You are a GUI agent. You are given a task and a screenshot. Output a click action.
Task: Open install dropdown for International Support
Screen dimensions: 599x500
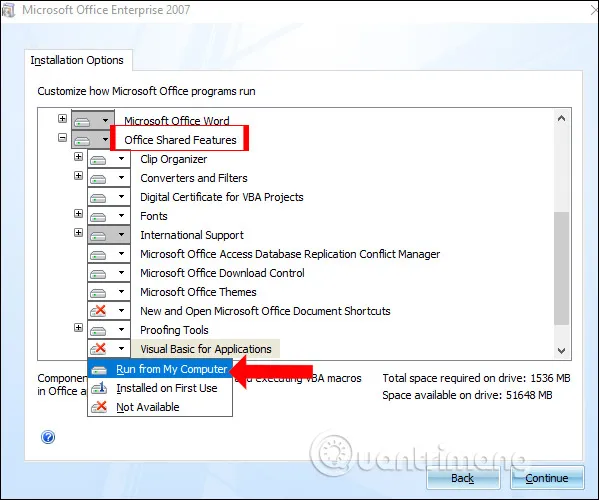(x=109, y=235)
